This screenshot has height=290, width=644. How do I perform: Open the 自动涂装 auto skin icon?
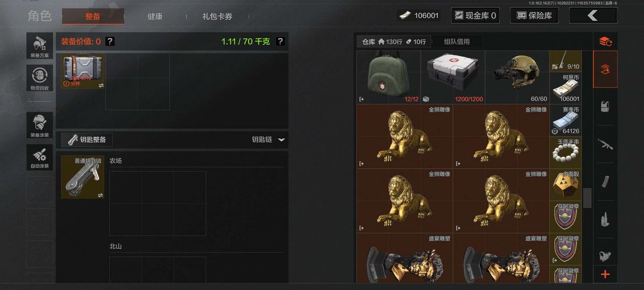pyautogui.click(x=40, y=158)
